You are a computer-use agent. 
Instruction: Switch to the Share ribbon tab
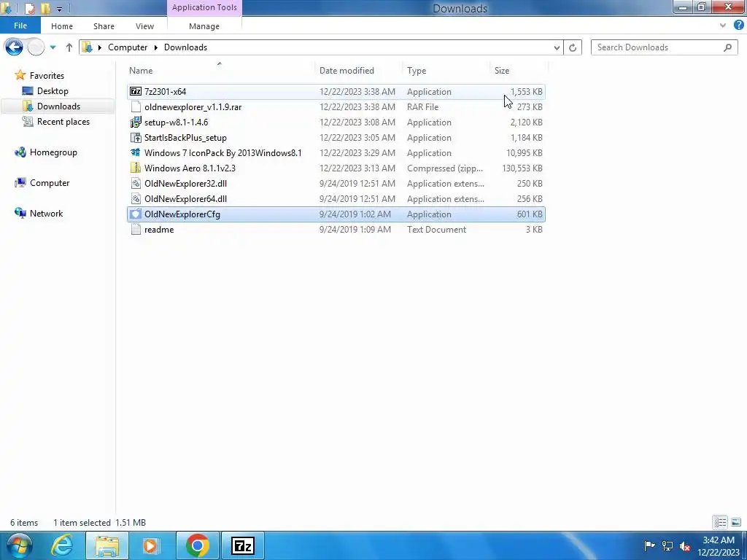104,26
